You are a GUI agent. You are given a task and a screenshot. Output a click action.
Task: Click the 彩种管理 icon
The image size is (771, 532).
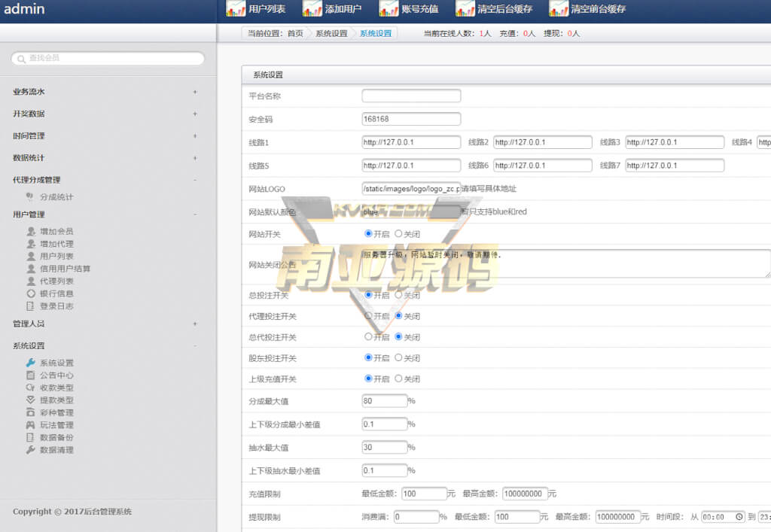click(x=30, y=412)
